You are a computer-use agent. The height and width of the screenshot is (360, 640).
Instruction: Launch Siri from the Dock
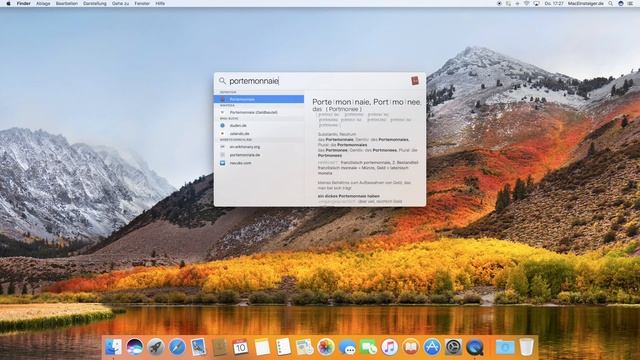click(x=134, y=347)
